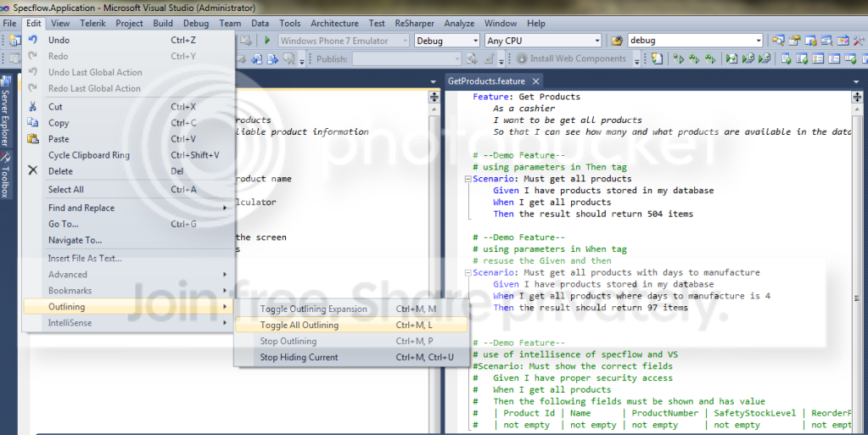Click the third debug tests icon

coord(764,59)
